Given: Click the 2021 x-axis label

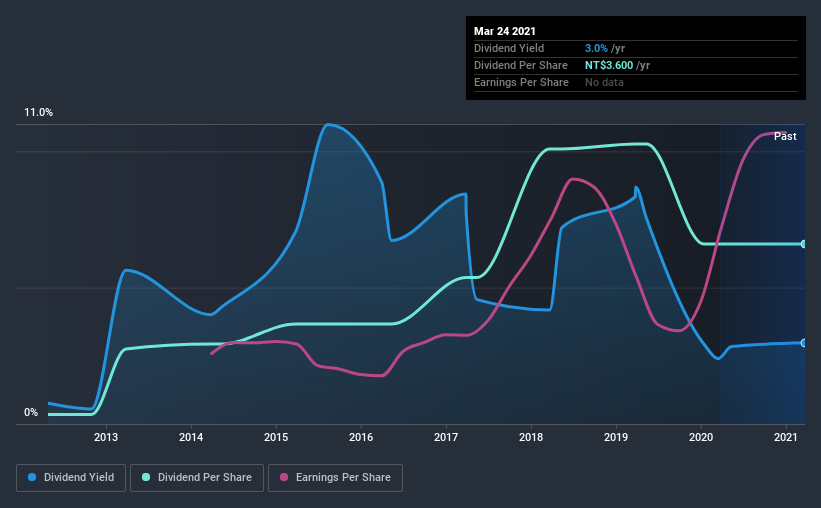Looking at the screenshot, I should pyautogui.click(x=786, y=437).
